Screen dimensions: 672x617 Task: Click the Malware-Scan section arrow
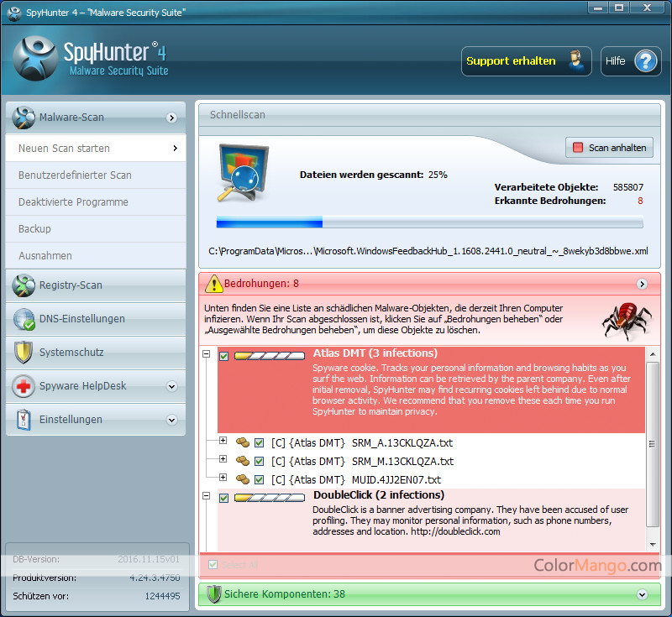[171, 118]
